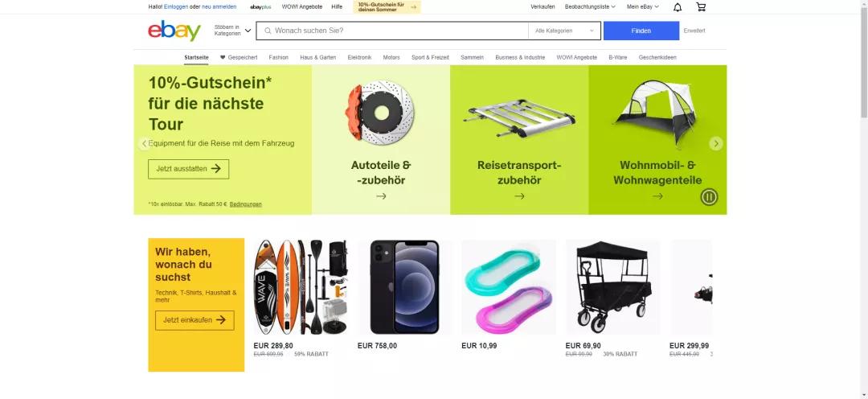Open the notifications bell icon
The height and width of the screenshot is (399, 868).
tap(678, 6)
